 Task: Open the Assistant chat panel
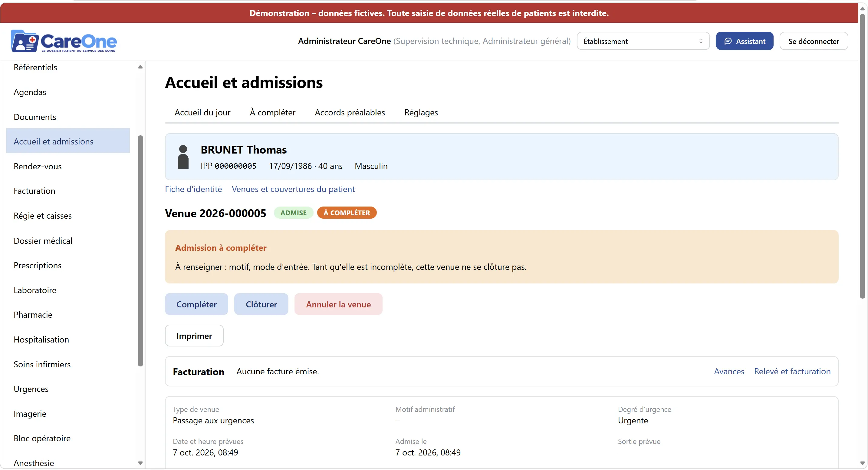pyautogui.click(x=745, y=41)
